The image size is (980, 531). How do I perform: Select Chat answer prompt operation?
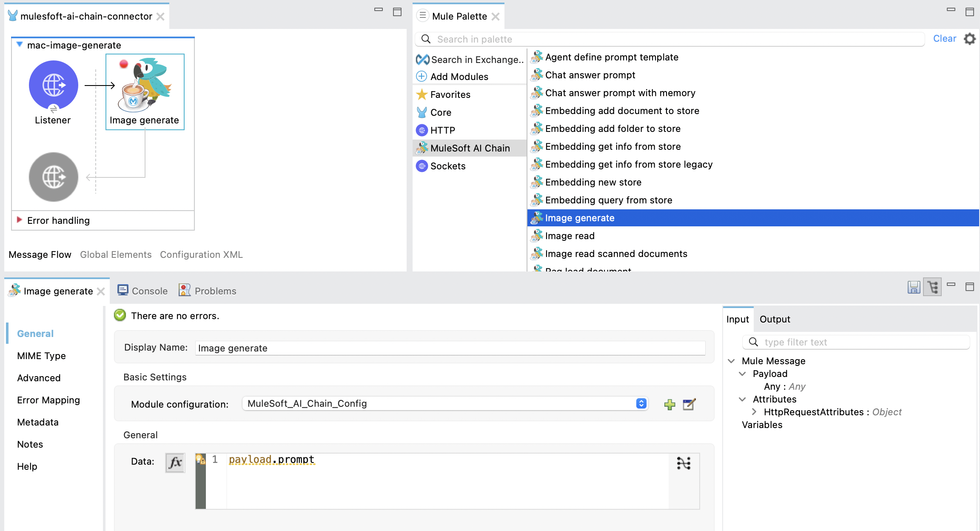point(583,75)
